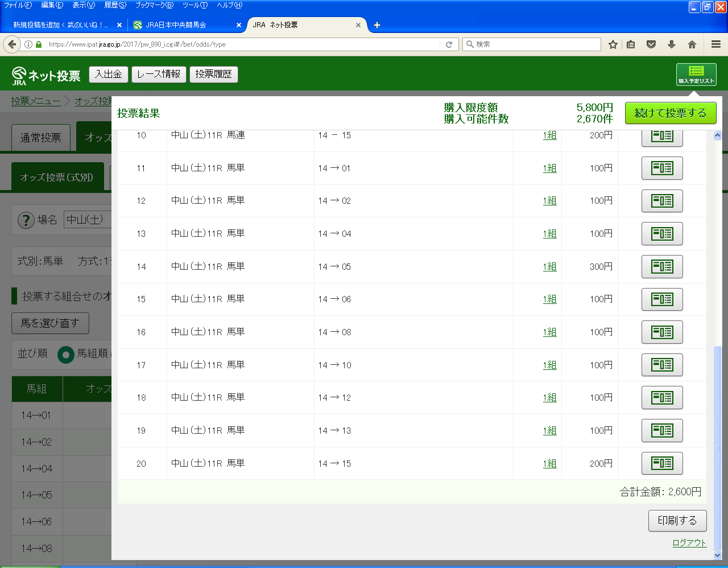Click the 馬を選び直す button
Viewport: 728px width, 568px height.
(50, 323)
